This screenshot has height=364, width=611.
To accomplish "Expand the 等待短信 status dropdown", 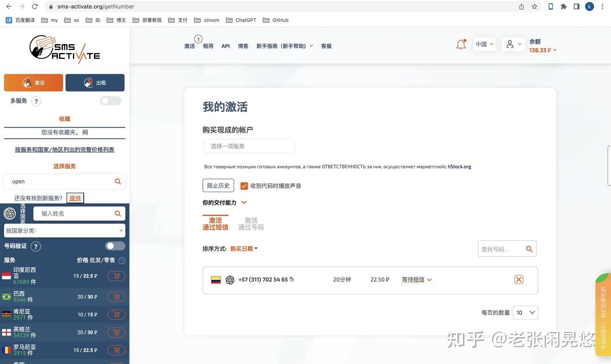I will (x=417, y=280).
